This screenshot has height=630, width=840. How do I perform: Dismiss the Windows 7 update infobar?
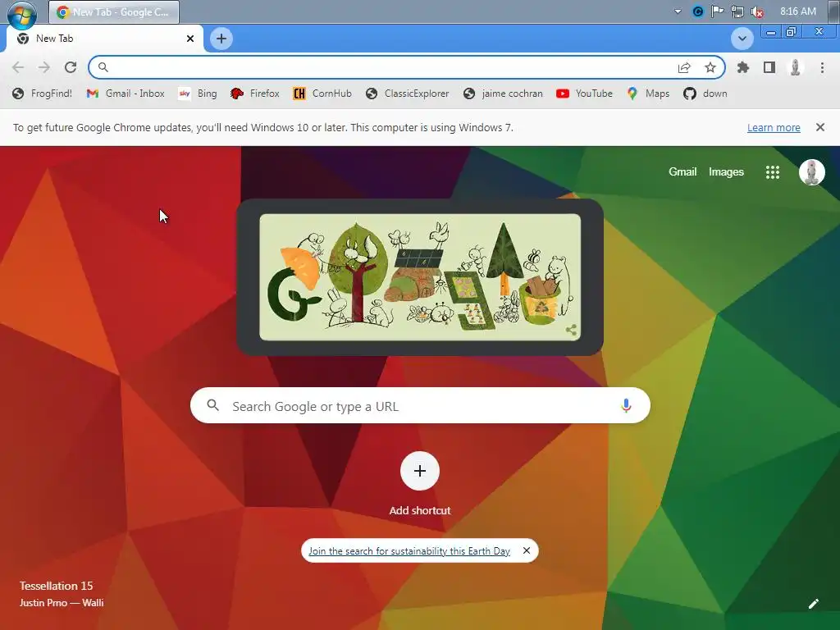820,127
